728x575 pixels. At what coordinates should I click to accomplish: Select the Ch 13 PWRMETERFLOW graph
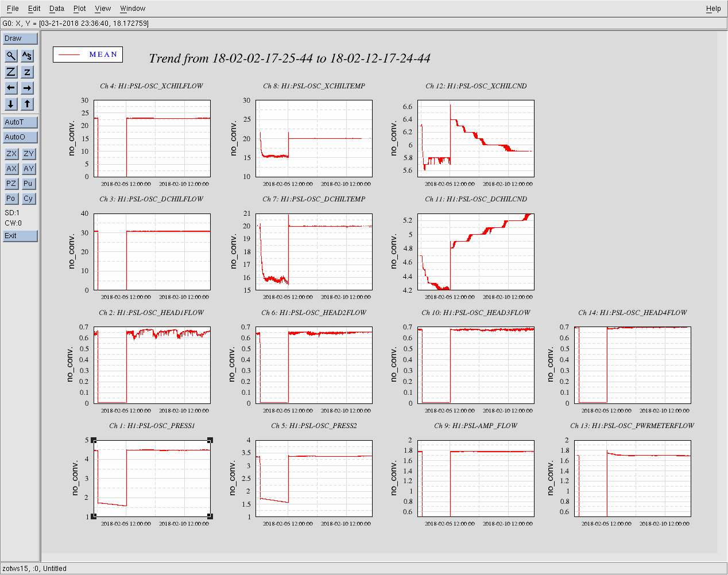633,479
